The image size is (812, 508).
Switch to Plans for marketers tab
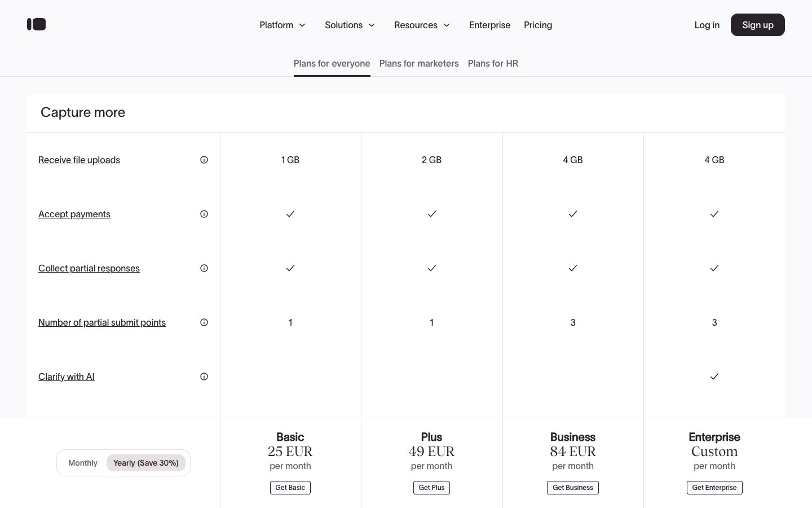pyautogui.click(x=419, y=63)
